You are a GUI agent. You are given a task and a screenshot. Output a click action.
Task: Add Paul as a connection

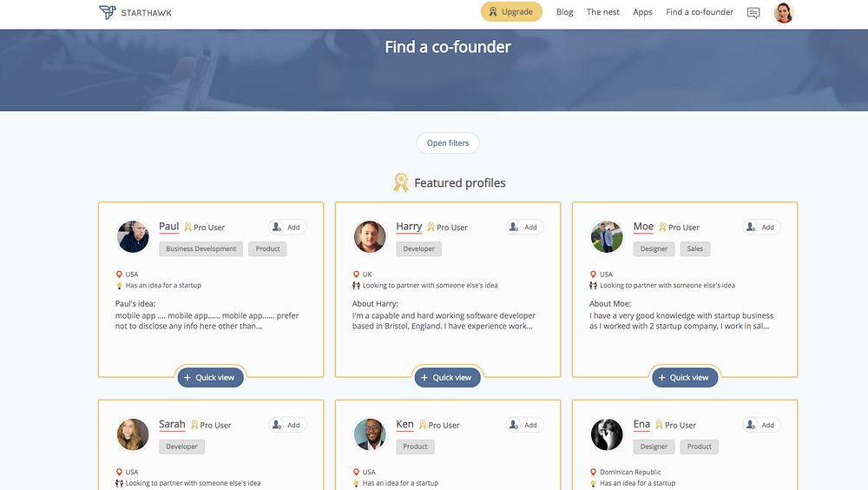[x=287, y=227]
